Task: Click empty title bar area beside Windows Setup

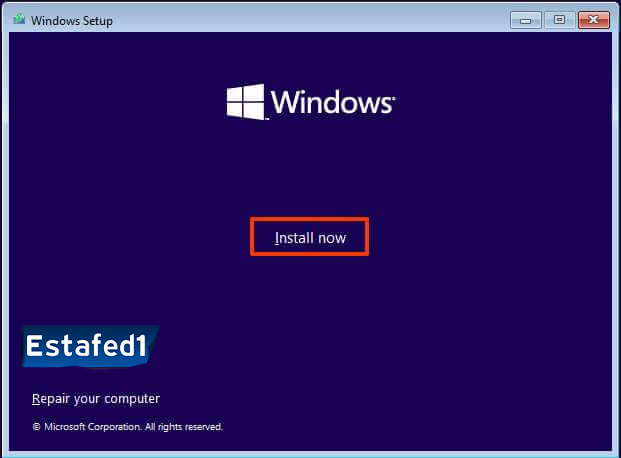Action: pyautogui.click(x=300, y=20)
